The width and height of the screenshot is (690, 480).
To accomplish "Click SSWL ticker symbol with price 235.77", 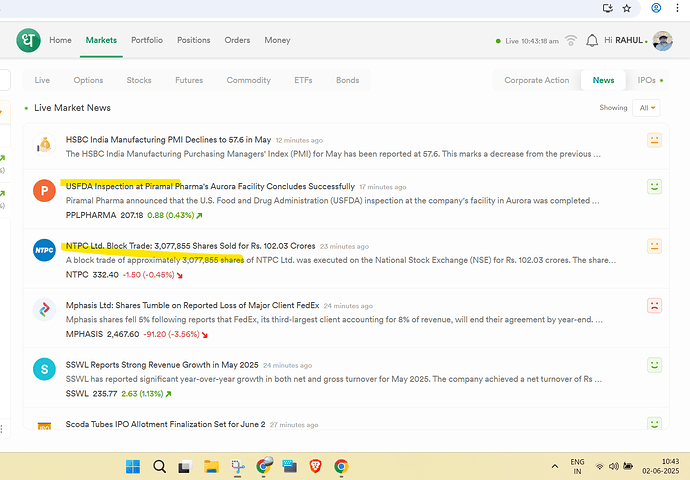I will 77,393.
